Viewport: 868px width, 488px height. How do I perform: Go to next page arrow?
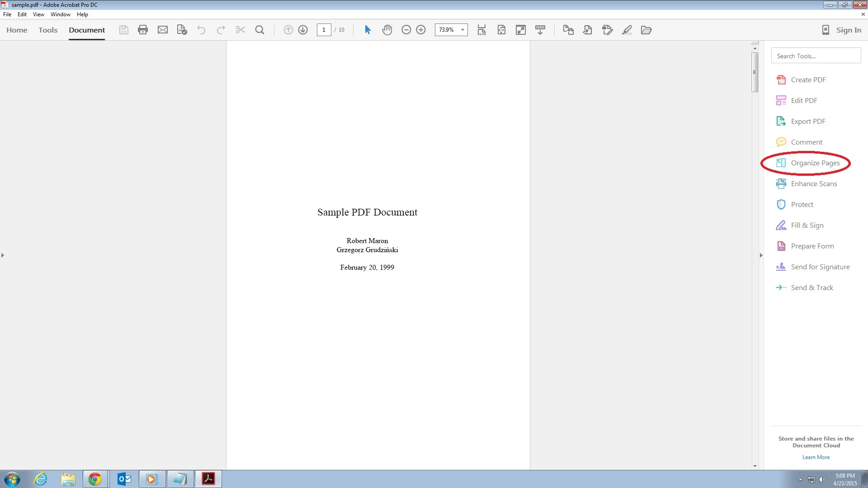[303, 30]
